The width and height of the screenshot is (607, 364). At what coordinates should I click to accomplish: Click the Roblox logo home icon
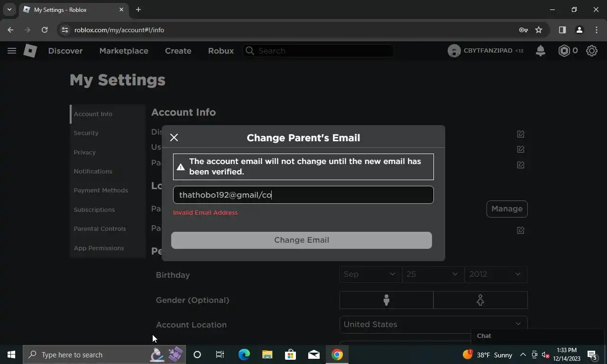tap(30, 51)
